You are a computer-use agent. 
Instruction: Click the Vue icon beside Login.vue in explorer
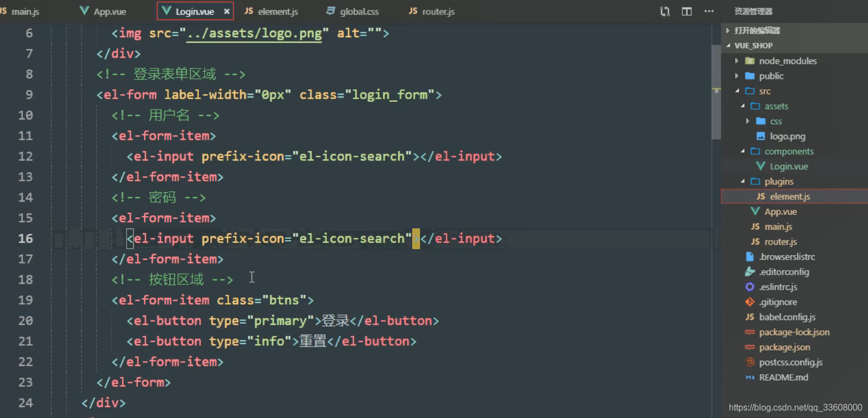pos(761,166)
